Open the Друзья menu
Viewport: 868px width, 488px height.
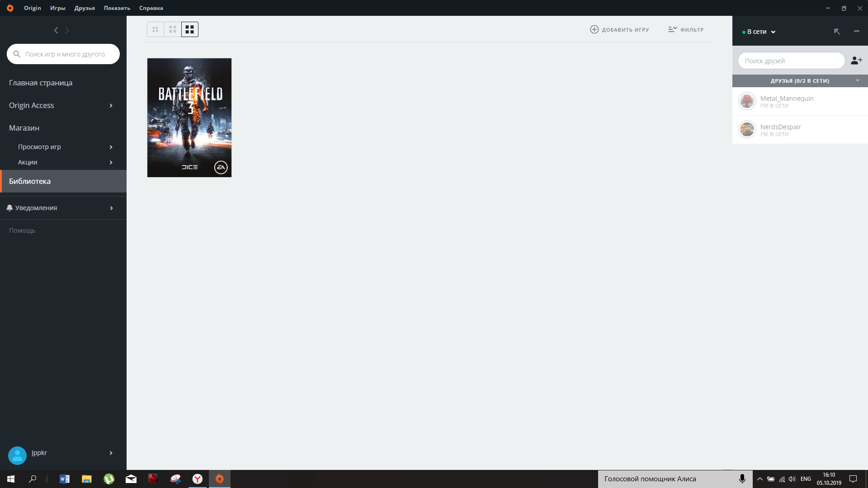[x=85, y=8]
